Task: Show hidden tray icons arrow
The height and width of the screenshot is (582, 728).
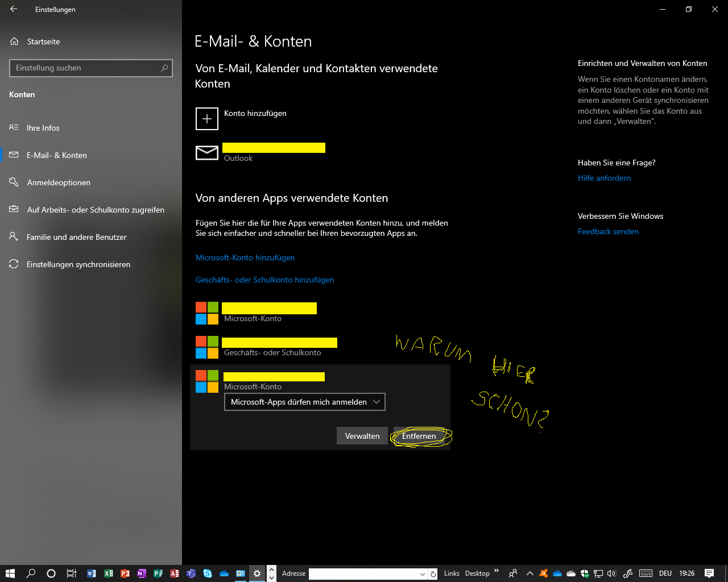Action: [530, 573]
